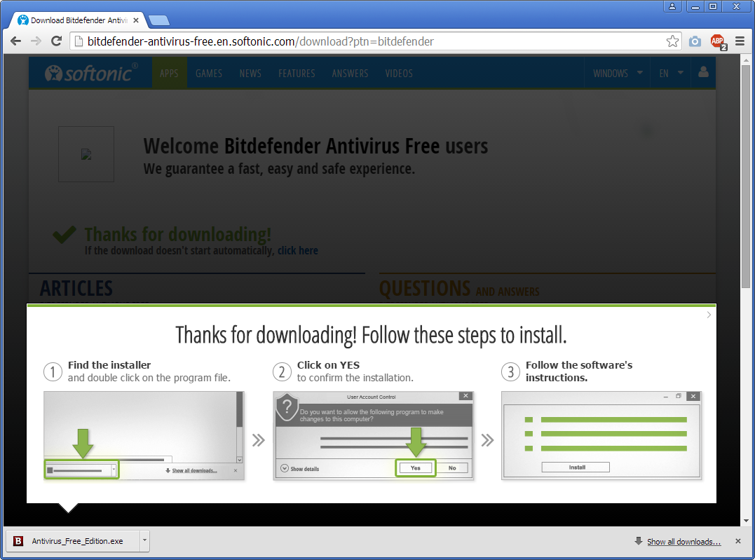Maximize the Chrome window
Image resolution: width=755 pixels, height=560 pixels.
click(x=713, y=6)
